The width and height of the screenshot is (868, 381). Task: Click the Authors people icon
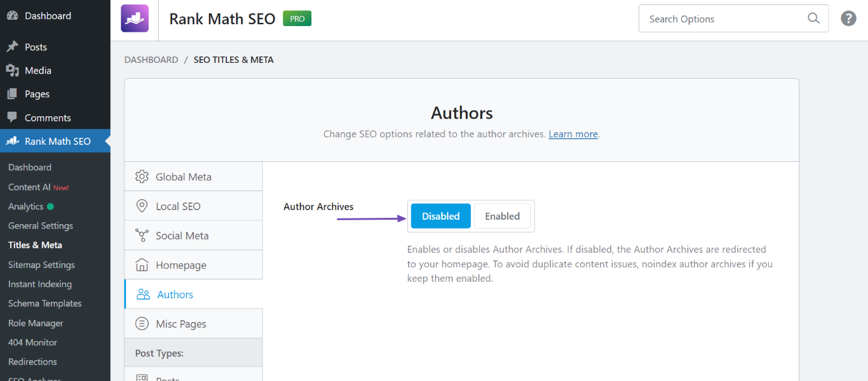coord(144,294)
